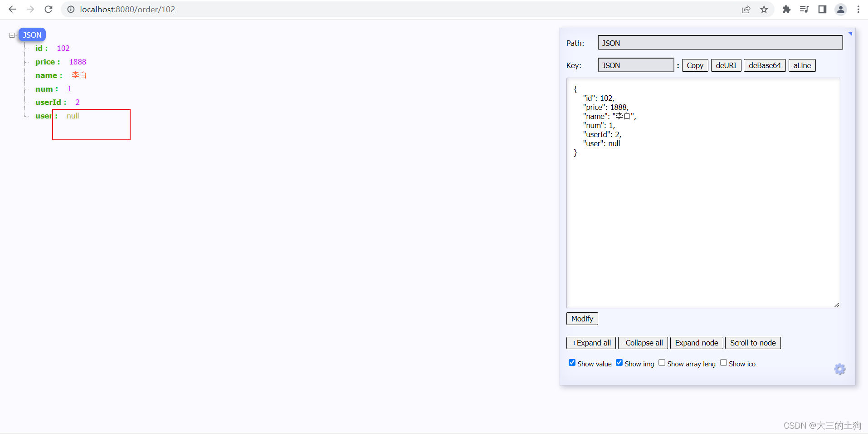Focus the Key input field
868x434 pixels.
tap(636, 65)
